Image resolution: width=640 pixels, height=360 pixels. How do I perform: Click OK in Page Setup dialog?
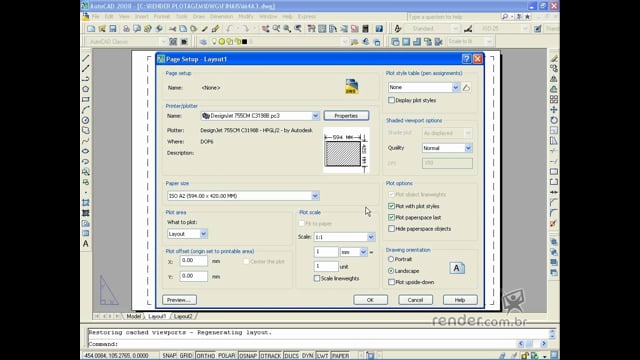pos(370,300)
